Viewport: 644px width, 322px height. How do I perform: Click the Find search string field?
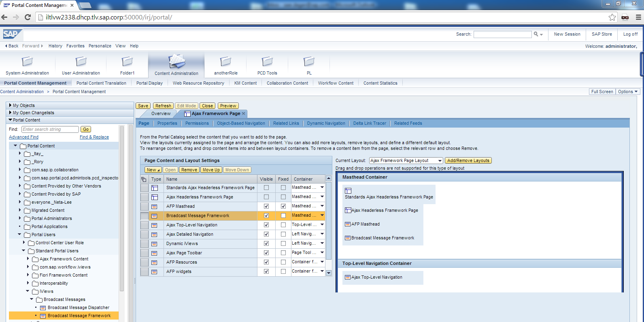click(x=50, y=129)
